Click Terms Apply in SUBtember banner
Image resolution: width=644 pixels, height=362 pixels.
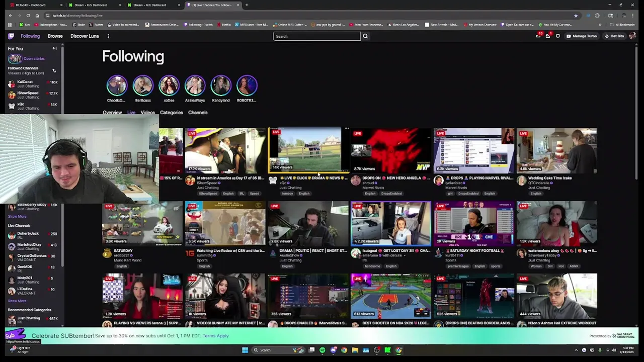tap(216, 336)
